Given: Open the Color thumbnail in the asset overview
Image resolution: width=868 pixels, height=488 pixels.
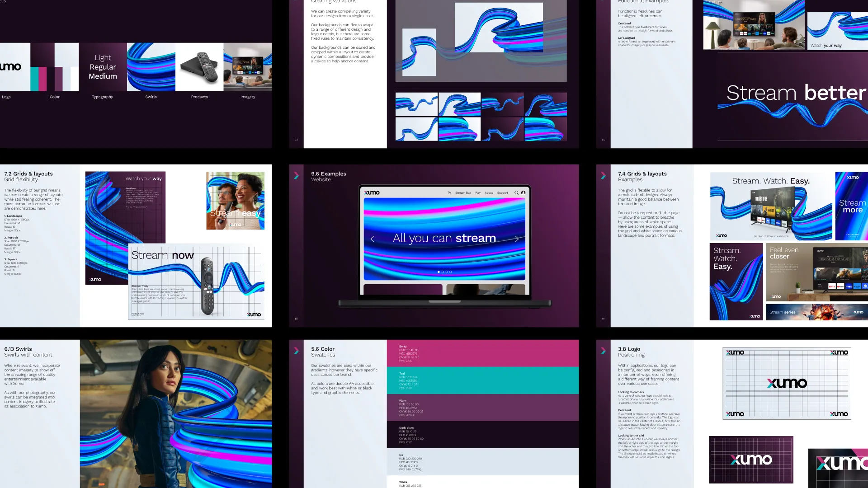Looking at the screenshot, I should click(54, 67).
